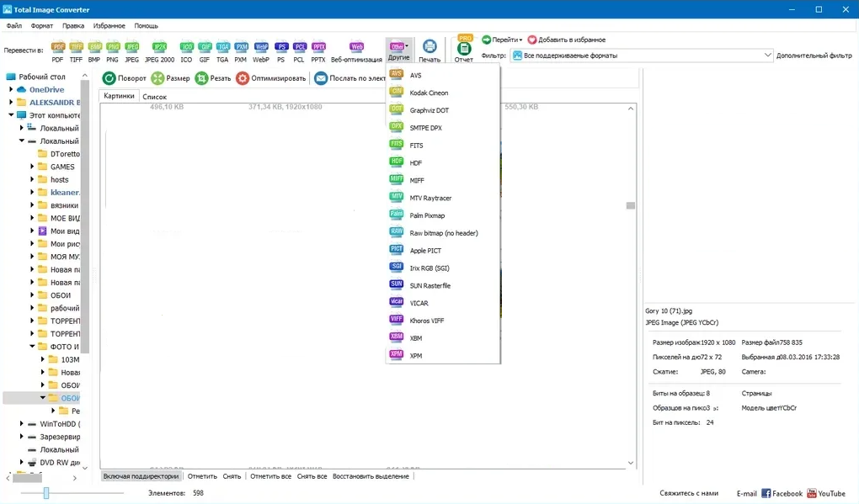Choose GIF output format
This screenshot has height=504, width=859.
coord(205,51)
